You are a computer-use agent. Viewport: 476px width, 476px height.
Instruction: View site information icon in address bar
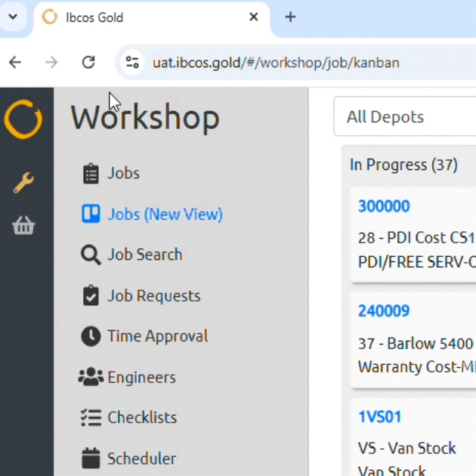[x=132, y=63]
